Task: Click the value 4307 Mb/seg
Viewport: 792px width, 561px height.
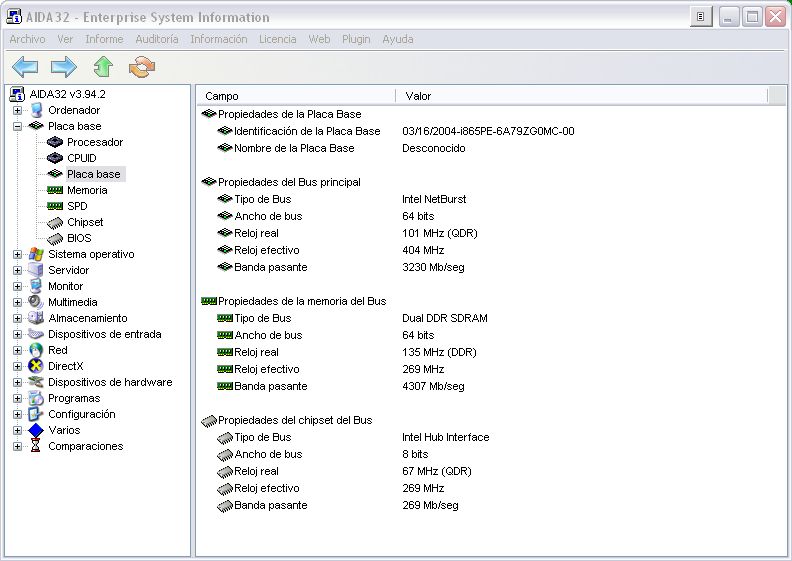Action: point(433,386)
